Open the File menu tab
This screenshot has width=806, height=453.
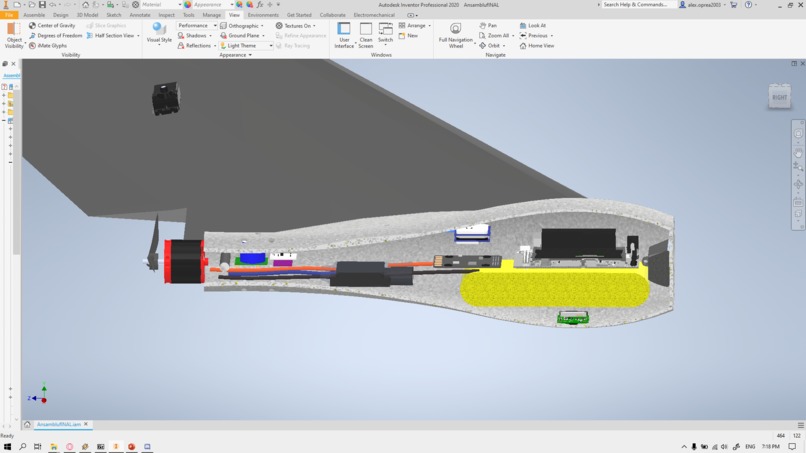coord(9,15)
